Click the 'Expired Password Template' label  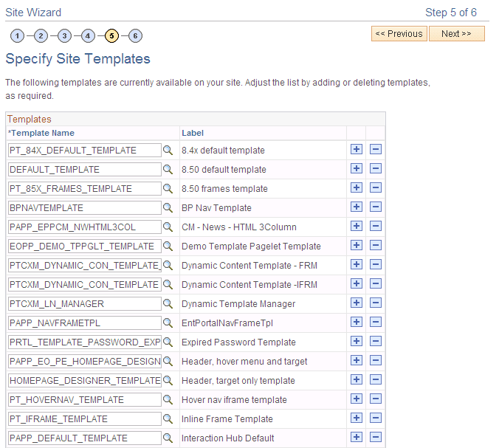pos(238,342)
